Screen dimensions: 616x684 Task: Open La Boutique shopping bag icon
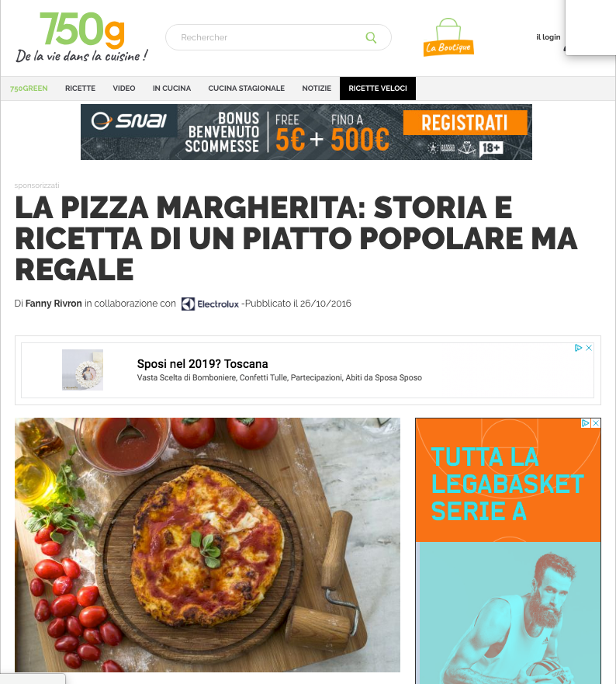(448, 37)
